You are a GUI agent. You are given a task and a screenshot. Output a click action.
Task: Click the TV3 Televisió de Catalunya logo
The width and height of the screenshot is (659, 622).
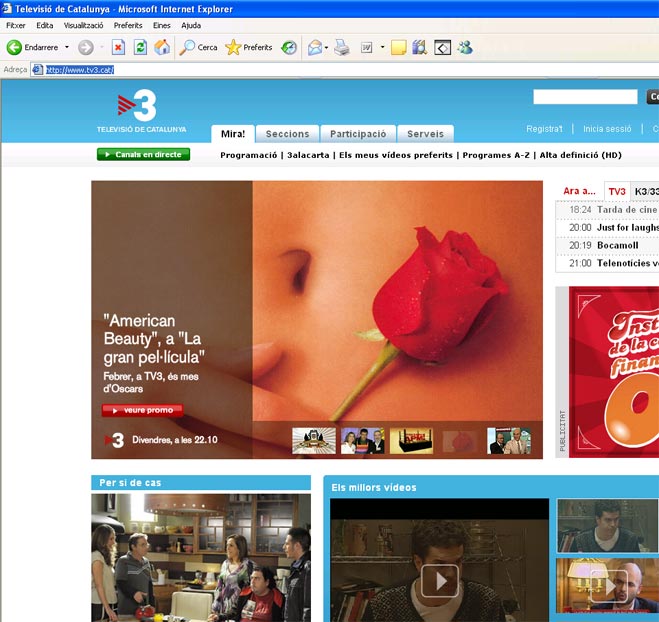[x=141, y=111]
